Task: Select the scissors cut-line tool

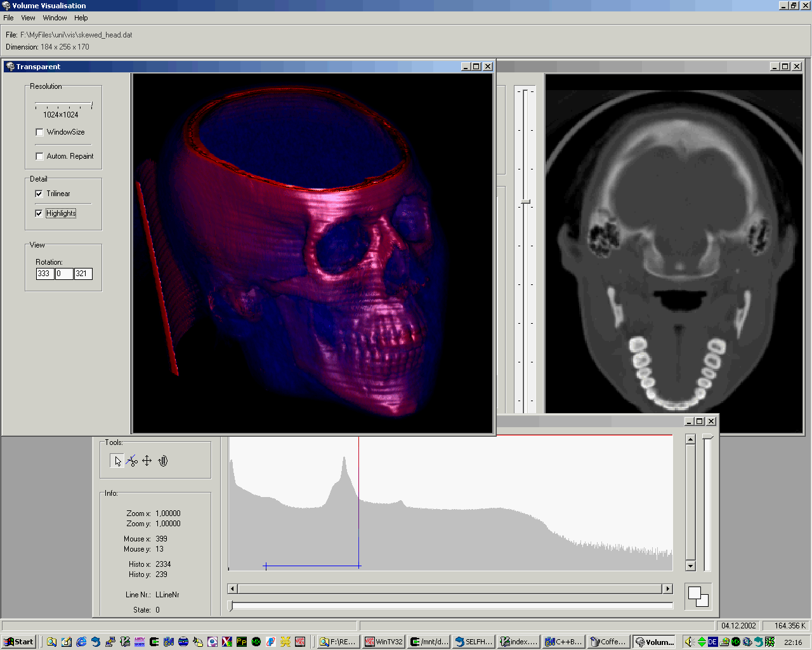Action: [131, 461]
